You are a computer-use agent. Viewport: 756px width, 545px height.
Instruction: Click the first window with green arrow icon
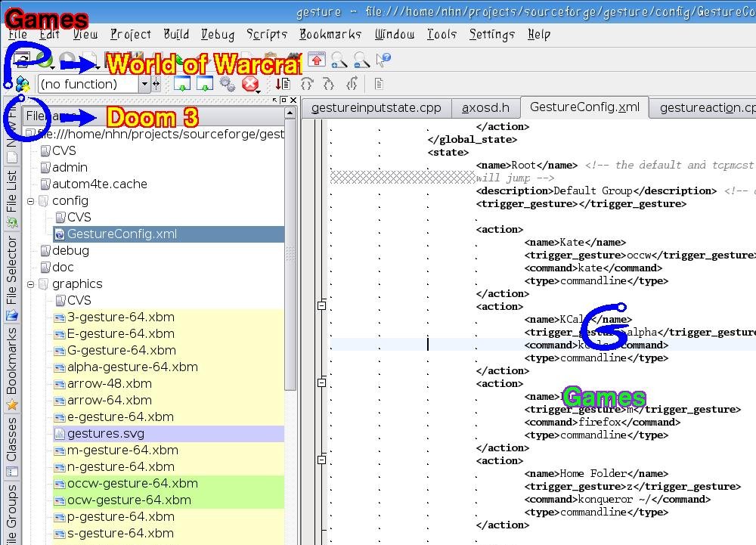pyautogui.click(x=181, y=84)
